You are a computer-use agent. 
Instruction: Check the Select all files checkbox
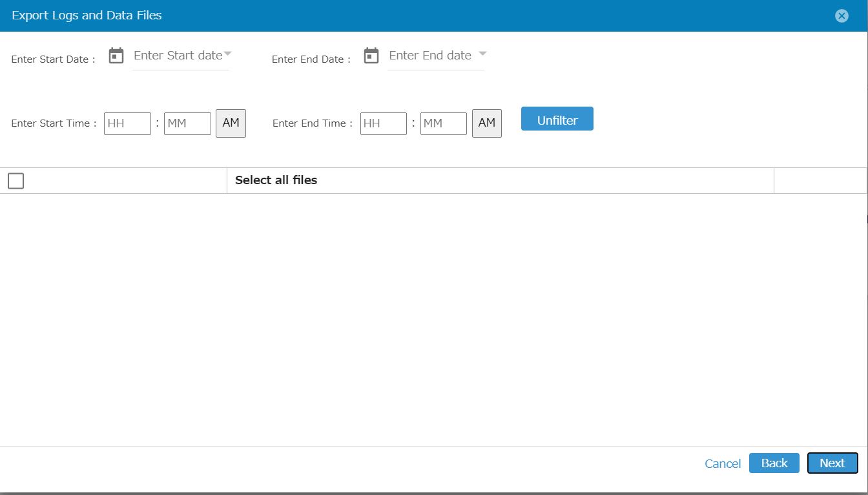(x=15, y=181)
